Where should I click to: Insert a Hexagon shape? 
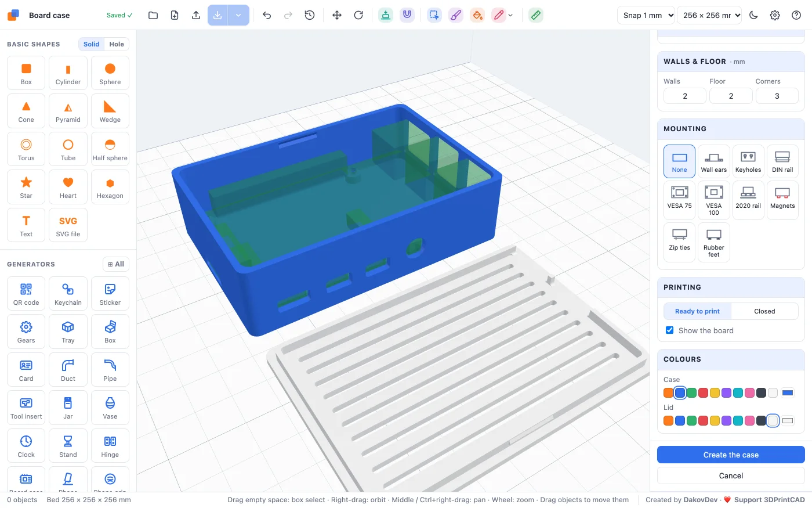point(110,187)
